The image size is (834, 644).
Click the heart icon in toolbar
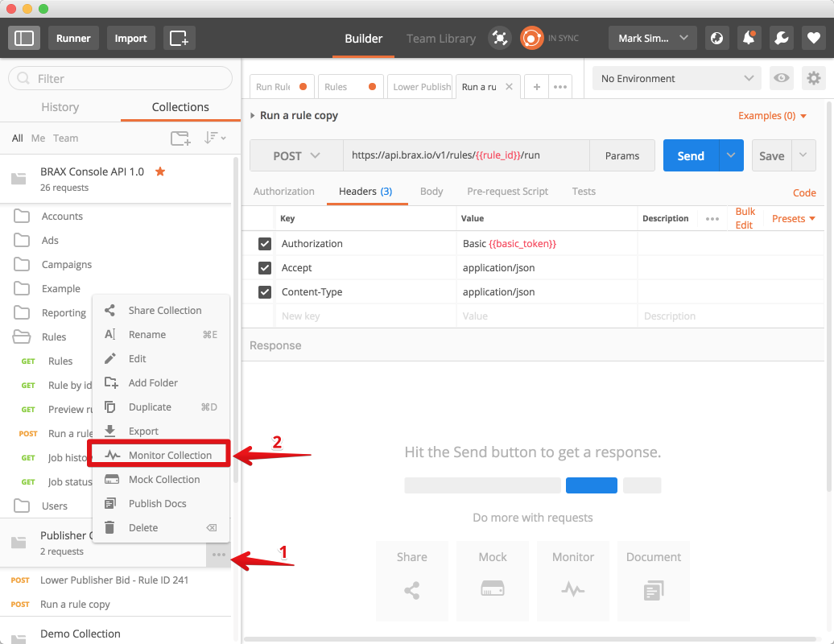(x=813, y=39)
